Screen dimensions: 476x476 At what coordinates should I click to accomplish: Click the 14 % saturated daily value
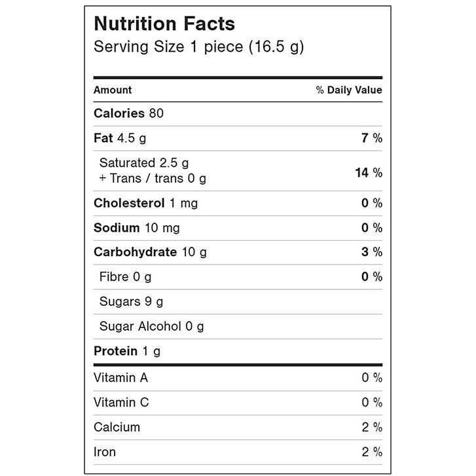[x=369, y=173]
